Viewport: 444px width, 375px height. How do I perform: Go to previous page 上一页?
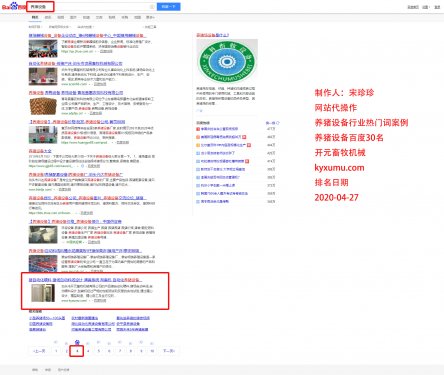(x=39, y=351)
